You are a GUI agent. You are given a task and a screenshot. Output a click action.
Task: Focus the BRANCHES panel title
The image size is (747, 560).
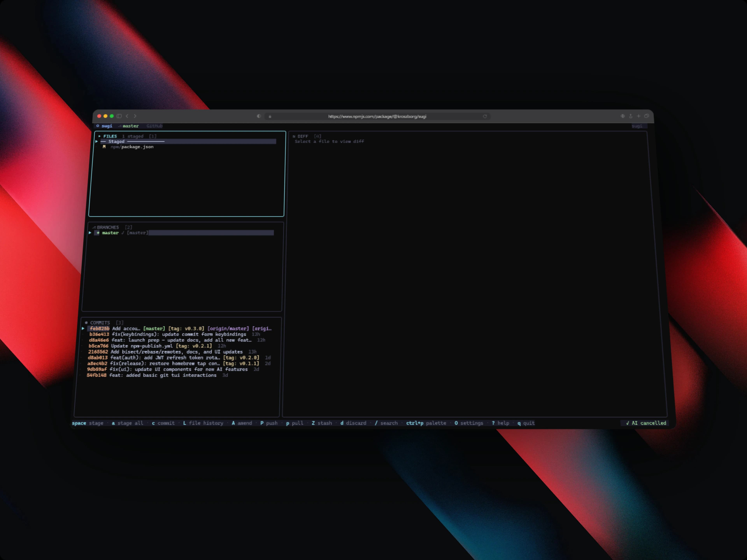tap(108, 227)
